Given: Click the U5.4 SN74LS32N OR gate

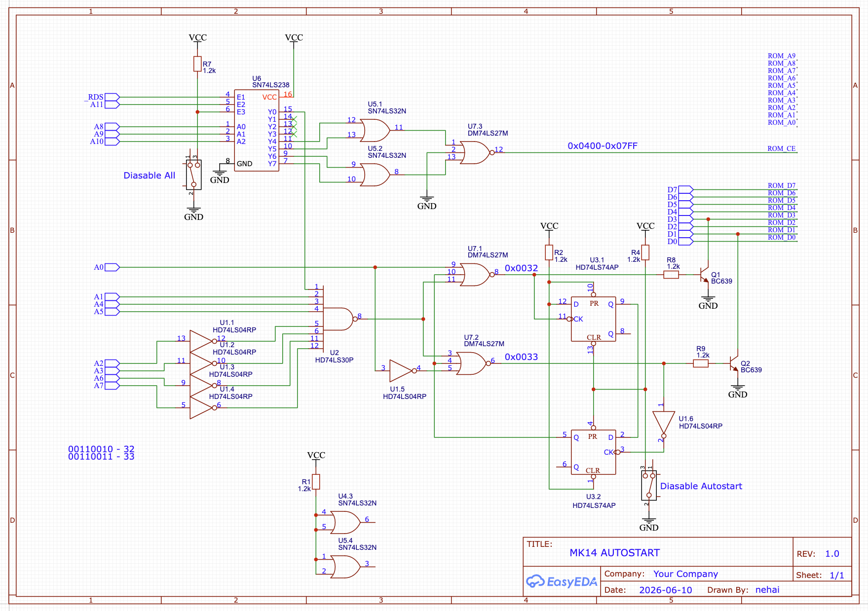Looking at the screenshot, I should (345, 567).
